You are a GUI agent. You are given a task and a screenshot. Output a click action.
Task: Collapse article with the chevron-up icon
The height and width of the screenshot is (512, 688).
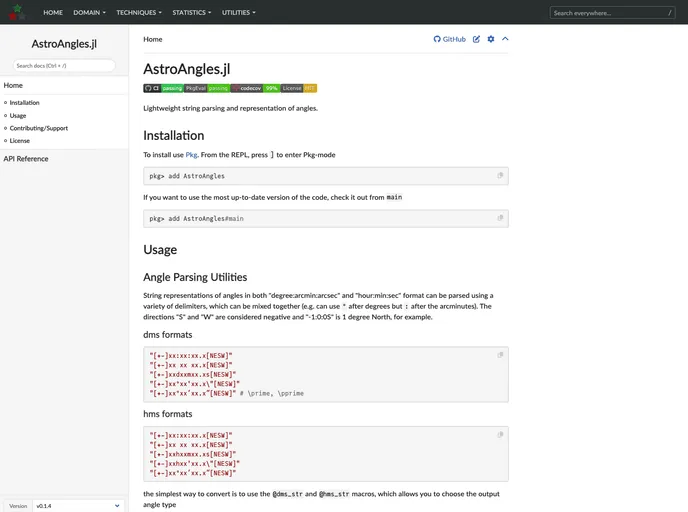click(x=505, y=39)
